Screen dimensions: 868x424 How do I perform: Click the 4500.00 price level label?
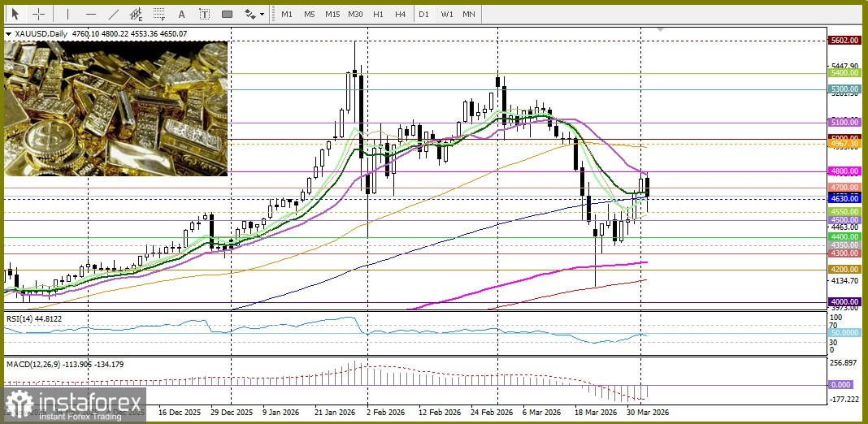(x=844, y=220)
